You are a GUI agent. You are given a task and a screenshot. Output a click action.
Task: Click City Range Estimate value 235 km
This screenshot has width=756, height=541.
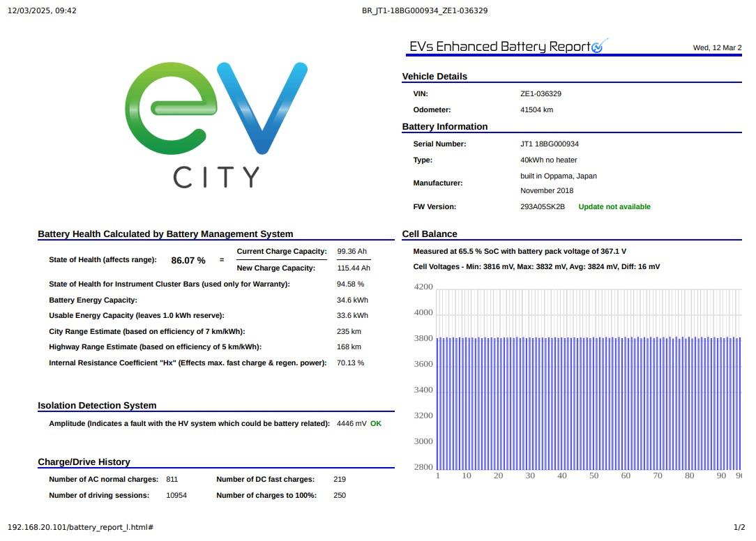349,331
